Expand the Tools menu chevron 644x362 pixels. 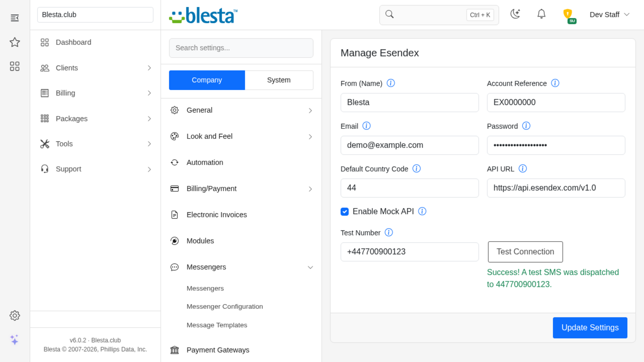point(149,144)
